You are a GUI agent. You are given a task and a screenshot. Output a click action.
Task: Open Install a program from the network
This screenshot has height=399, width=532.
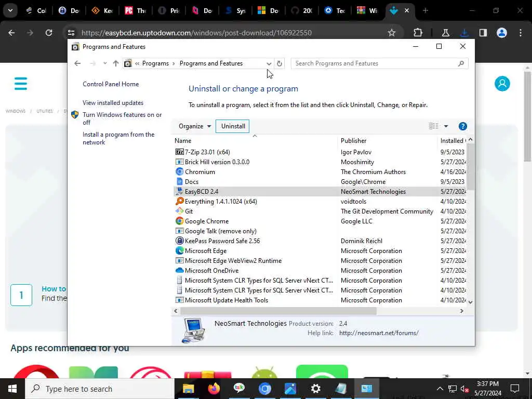[x=118, y=138]
